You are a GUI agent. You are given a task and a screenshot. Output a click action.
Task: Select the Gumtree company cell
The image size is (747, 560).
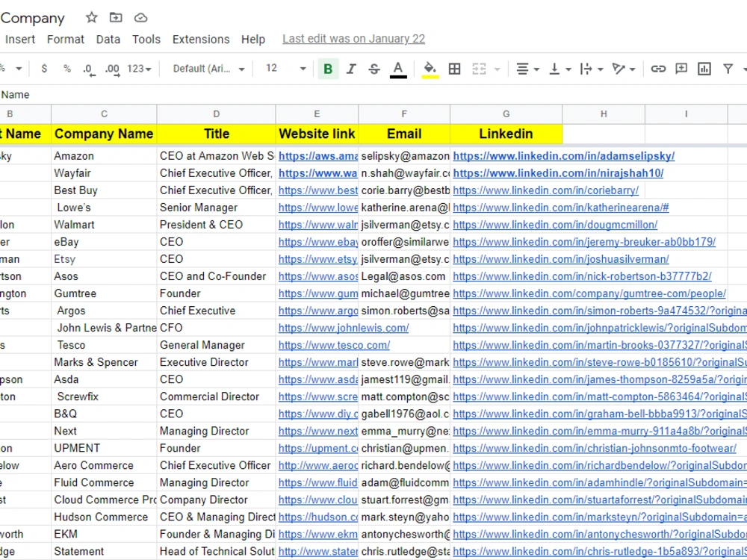click(x=104, y=293)
